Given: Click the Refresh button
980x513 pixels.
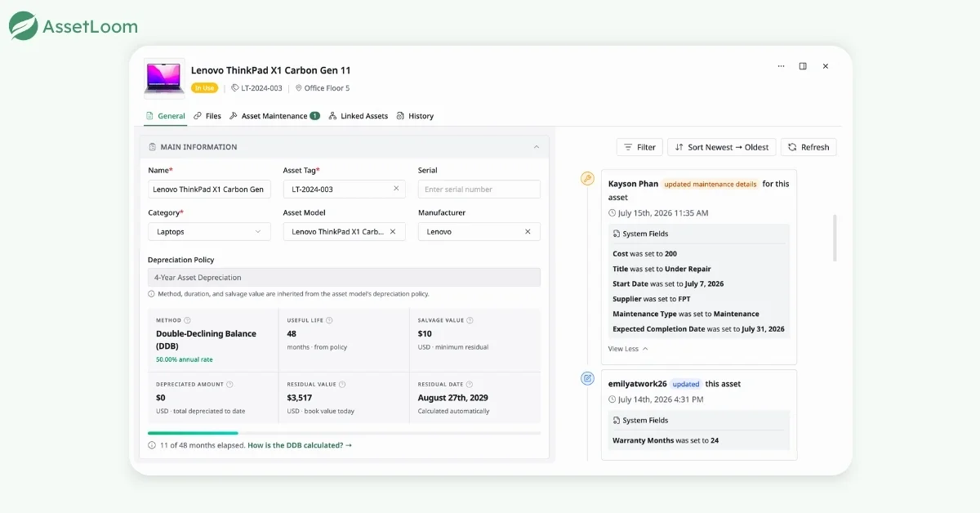Looking at the screenshot, I should 808,147.
